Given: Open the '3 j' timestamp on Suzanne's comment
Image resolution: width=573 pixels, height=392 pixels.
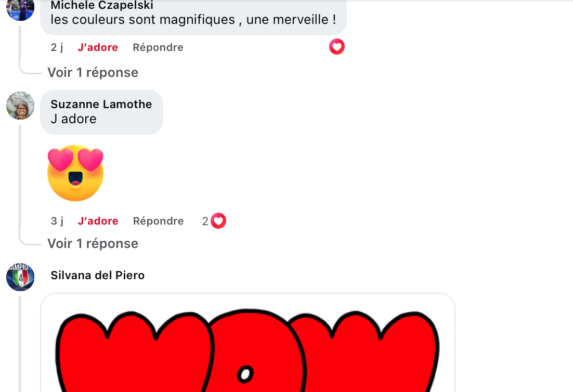Looking at the screenshot, I should (57, 221).
